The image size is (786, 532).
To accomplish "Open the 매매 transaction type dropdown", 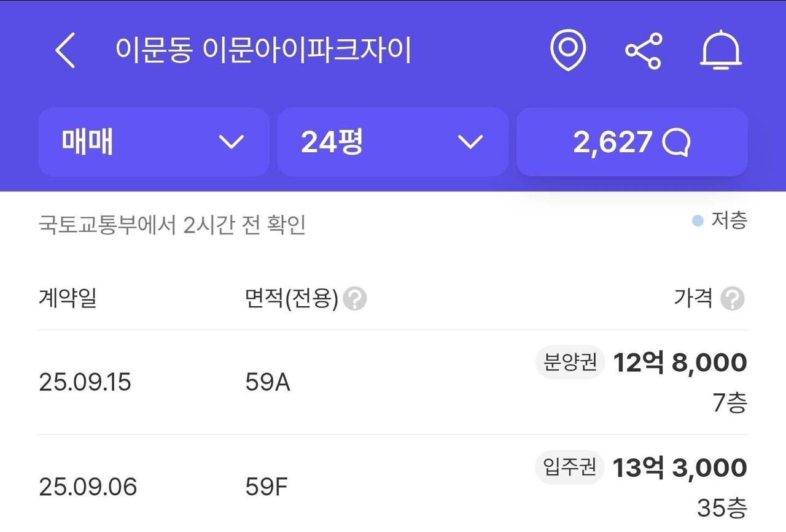I will point(153,142).
